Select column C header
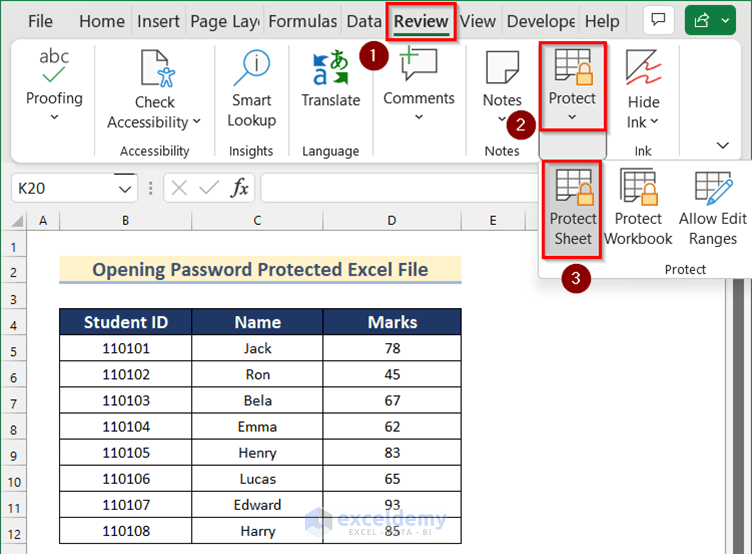Screen dimensions: 752x554 tap(257, 220)
